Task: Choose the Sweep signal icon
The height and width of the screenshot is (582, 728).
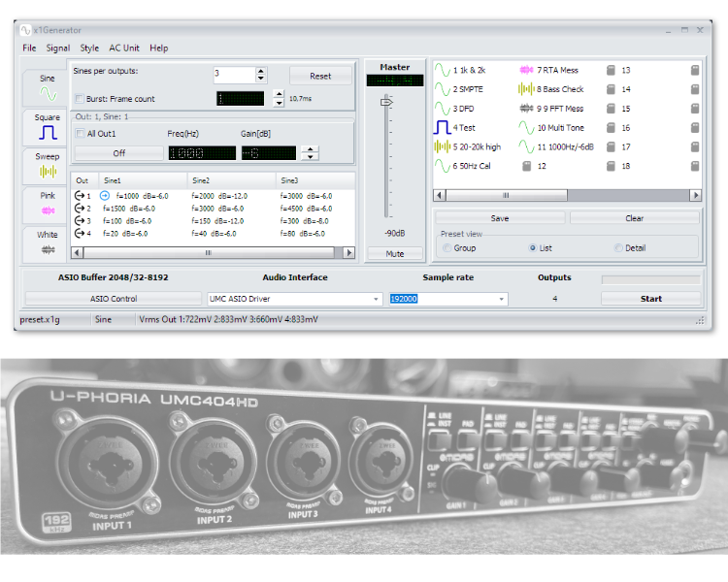Action: 48,171
